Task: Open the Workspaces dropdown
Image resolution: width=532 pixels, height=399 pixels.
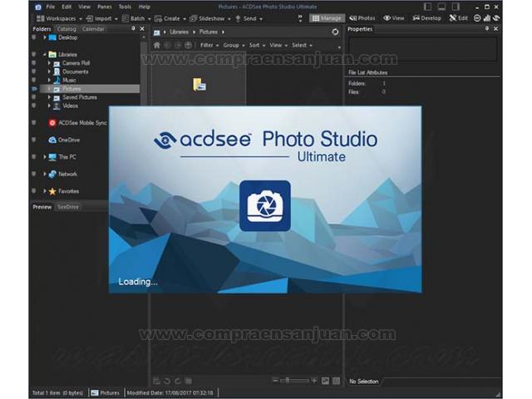Action: tap(59, 18)
